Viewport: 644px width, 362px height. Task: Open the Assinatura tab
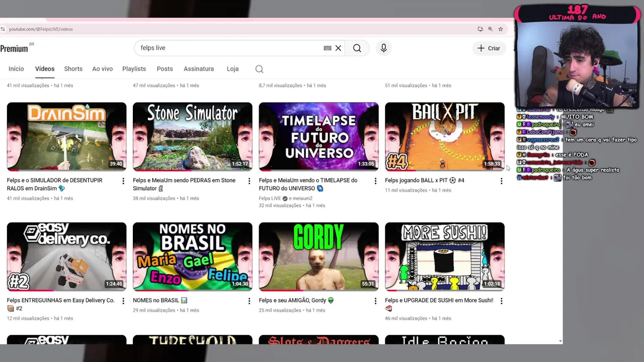(x=199, y=69)
